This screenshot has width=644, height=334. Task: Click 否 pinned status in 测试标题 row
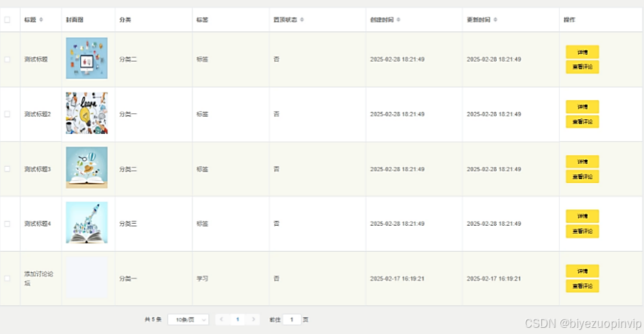(x=276, y=59)
